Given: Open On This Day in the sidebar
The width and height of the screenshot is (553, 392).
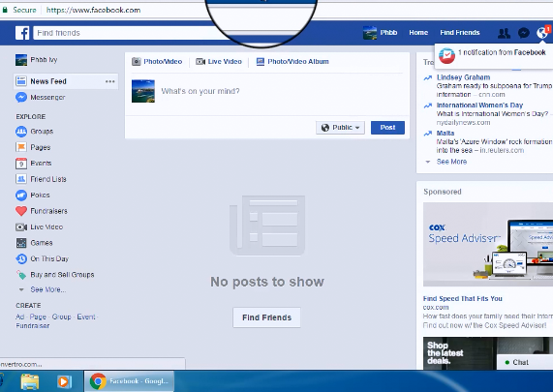Looking at the screenshot, I should tap(42, 258).
